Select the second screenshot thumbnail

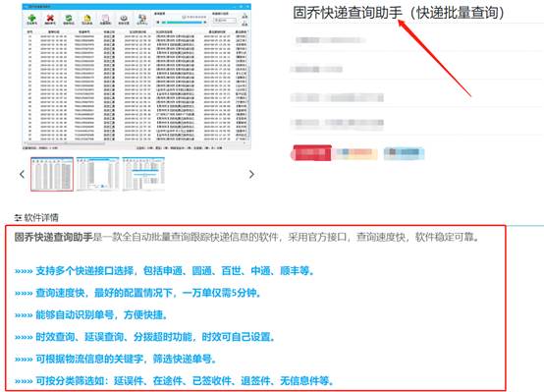pos(98,174)
